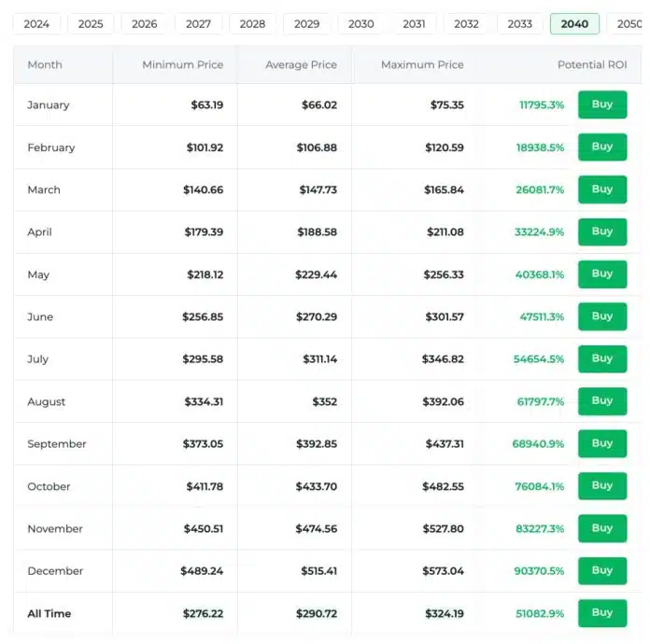Click Buy next to August
650x644 pixels.
[601, 401]
